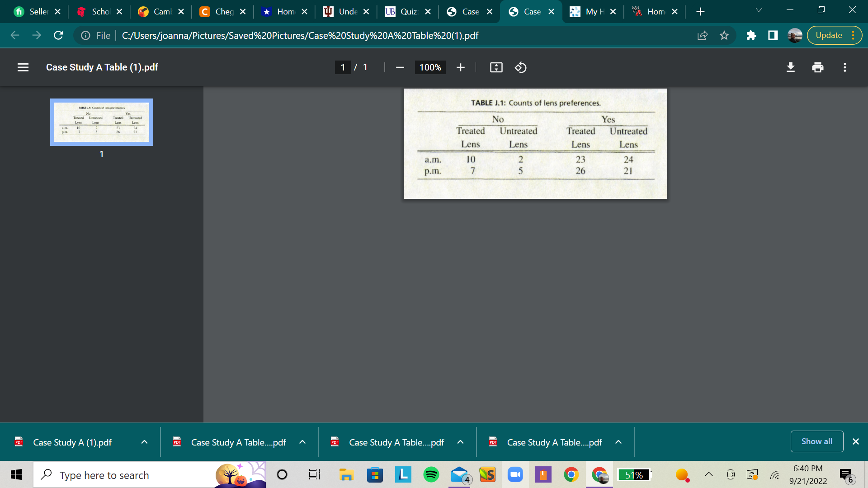Open the PDF sidebar menu
This screenshot has height=488, width=868.
point(23,67)
